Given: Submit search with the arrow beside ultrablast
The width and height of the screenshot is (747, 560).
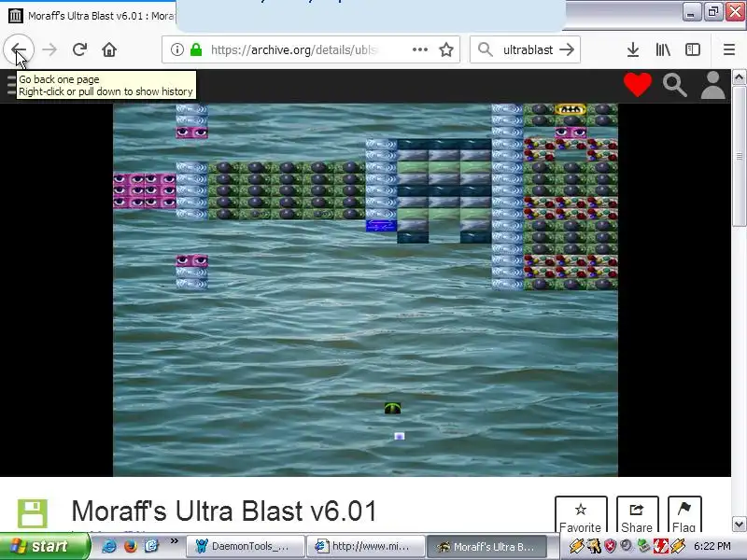Looking at the screenshot, I should click(567, 49).
